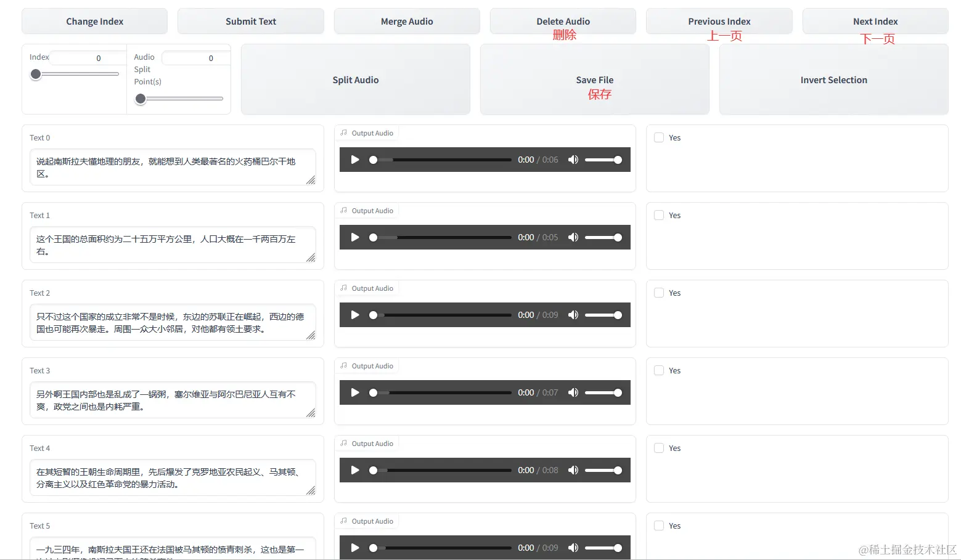Click the Text 0 audio seek bar
The height and width of the screenshot is (560, 961).
(x=441, y=160)
